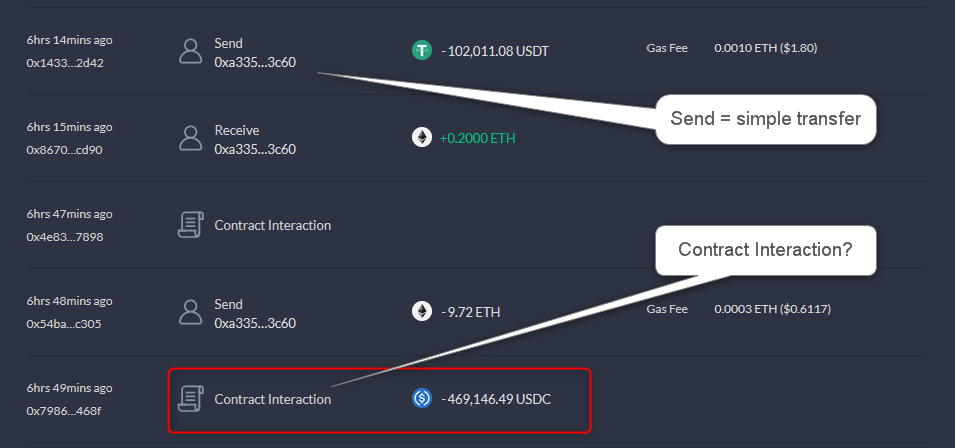Open transaction hash 0x1433...2d42
This screenshot has width=955, height=448.
coord(65,62)
